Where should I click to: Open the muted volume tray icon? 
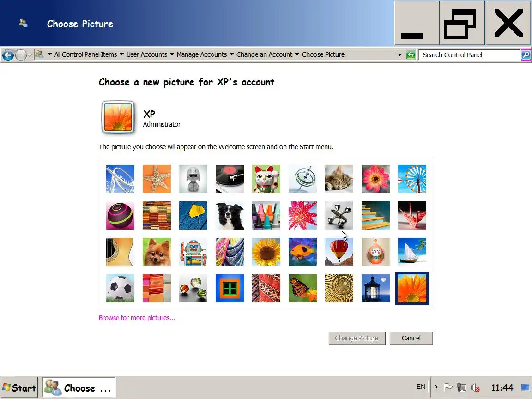click(475, 387)
